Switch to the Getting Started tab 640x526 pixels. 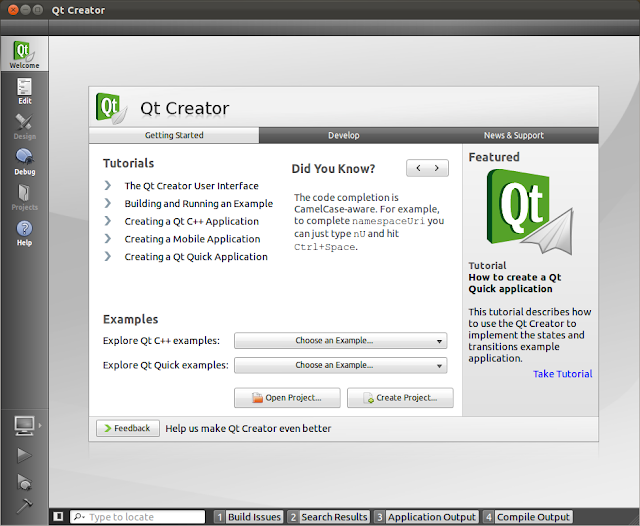(x=174, y=135)
